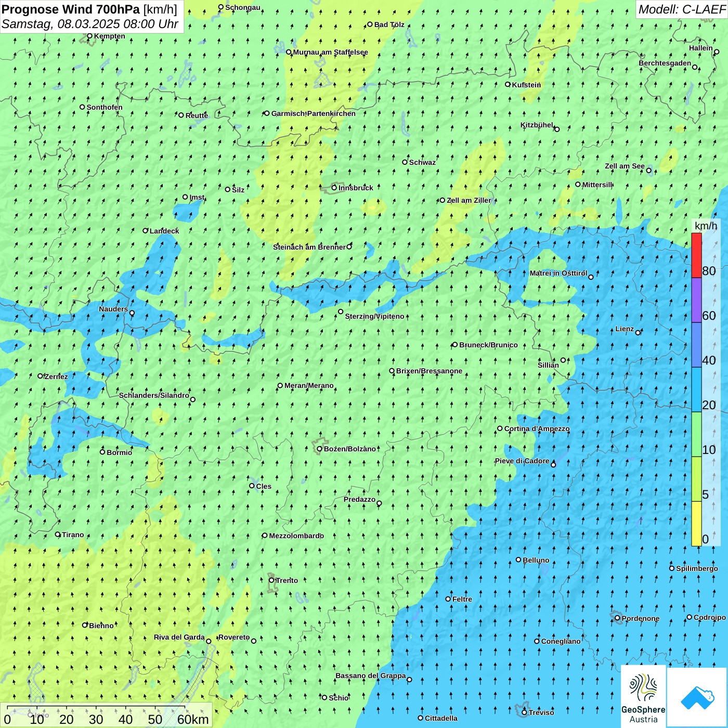Click the 'Steinach am Brenner' label
The image size is (728, 728).
[x=309, y=247]
